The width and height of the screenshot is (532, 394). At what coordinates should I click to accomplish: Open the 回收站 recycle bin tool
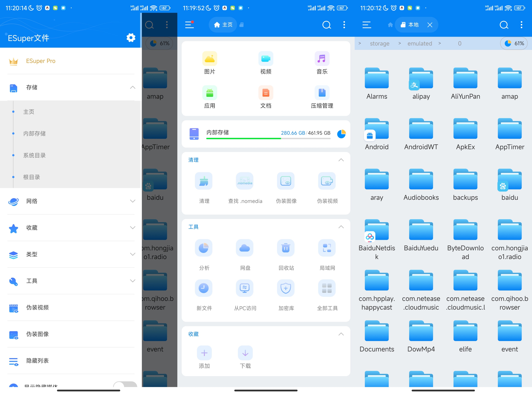[x=286, y=248]
